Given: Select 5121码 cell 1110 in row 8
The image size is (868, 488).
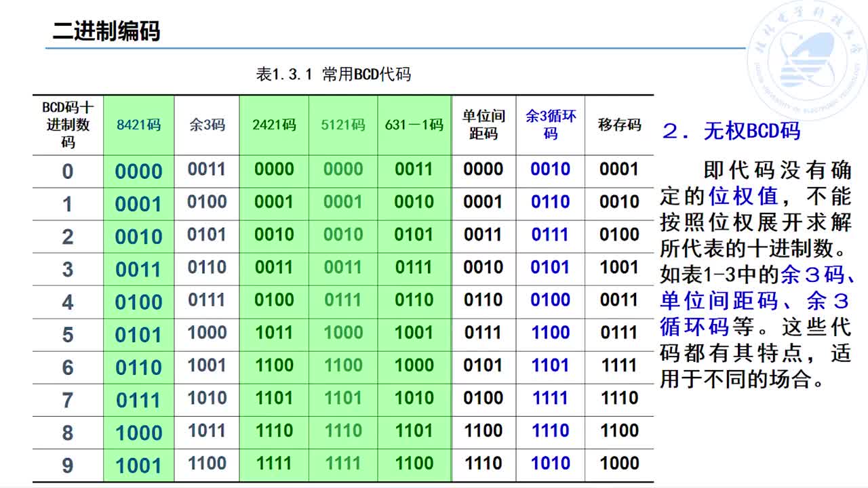Looking at the screenshot, I should tap(343, 430).
